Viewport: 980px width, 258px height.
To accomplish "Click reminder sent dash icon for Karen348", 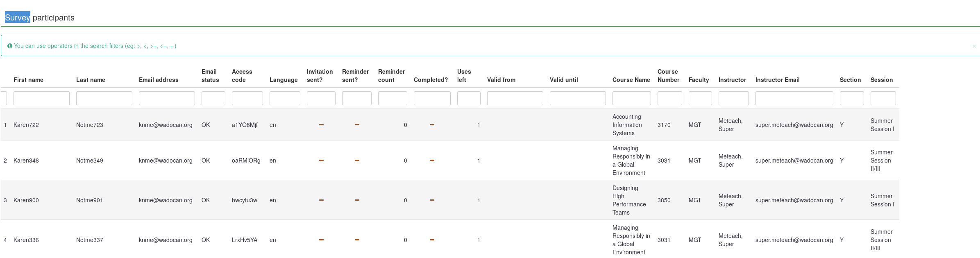I will tap(357, 161).
